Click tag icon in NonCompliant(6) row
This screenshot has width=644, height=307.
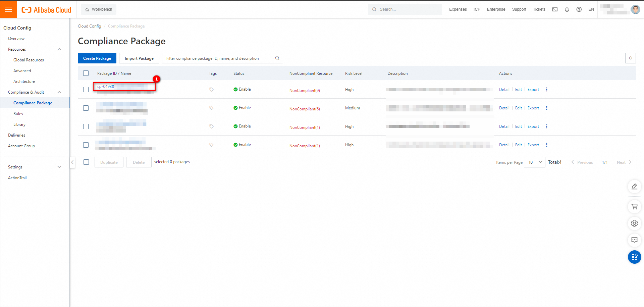coord(211,108)
